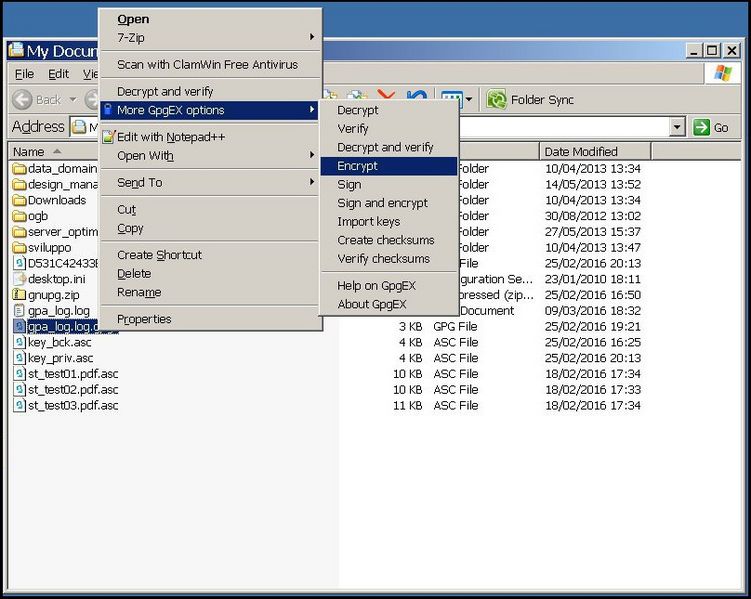Choose Copy in context menu
The height and width of the screenshot is (599, 751).
coord(210,228)
